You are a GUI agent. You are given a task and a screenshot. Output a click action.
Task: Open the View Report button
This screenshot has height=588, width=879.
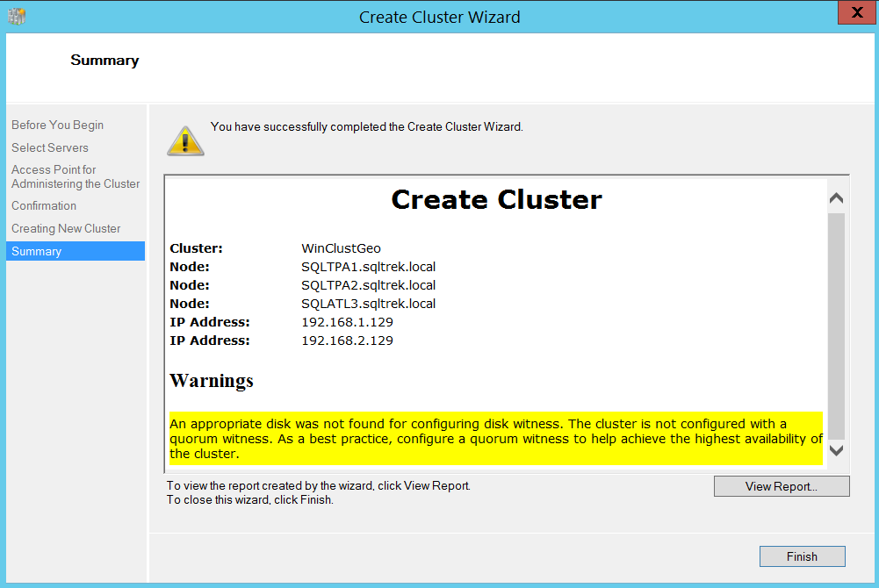pos(782,486)
